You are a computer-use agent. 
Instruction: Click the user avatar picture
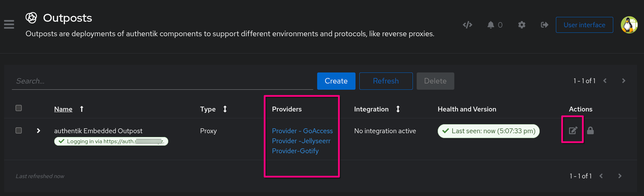[629, 25]
